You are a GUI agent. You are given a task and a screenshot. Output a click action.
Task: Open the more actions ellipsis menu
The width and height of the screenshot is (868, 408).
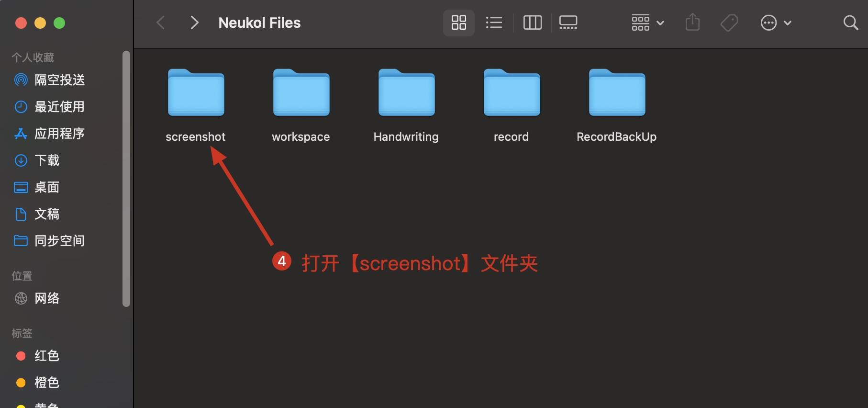(776, 23)
